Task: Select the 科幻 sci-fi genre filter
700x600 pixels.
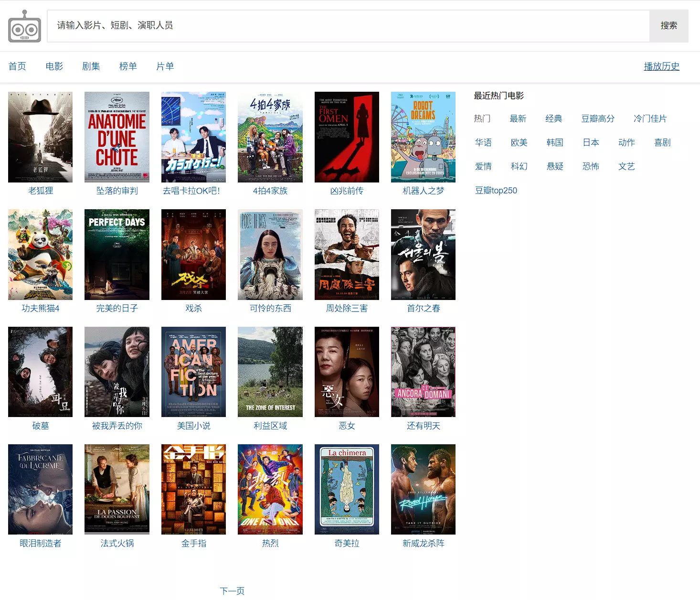Action: point(519,167)
